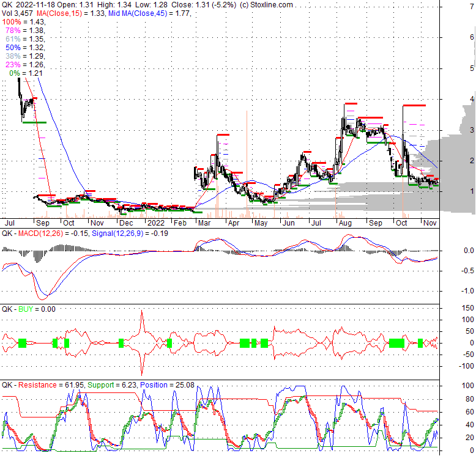The height and width of the screenshot is (456, 476).
Task: Click the "78%" Fibonacci level label
Action: [x=13, y=31]
